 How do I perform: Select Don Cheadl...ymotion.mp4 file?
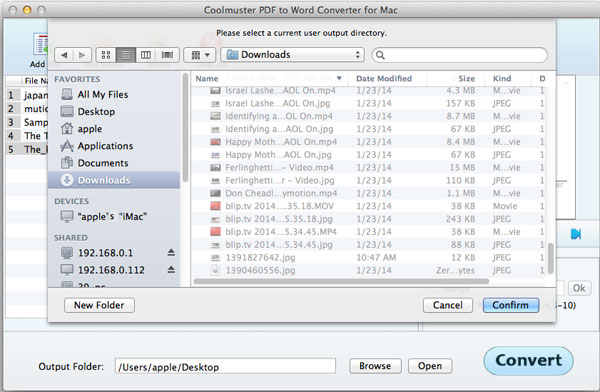click(x=368, y=193)
